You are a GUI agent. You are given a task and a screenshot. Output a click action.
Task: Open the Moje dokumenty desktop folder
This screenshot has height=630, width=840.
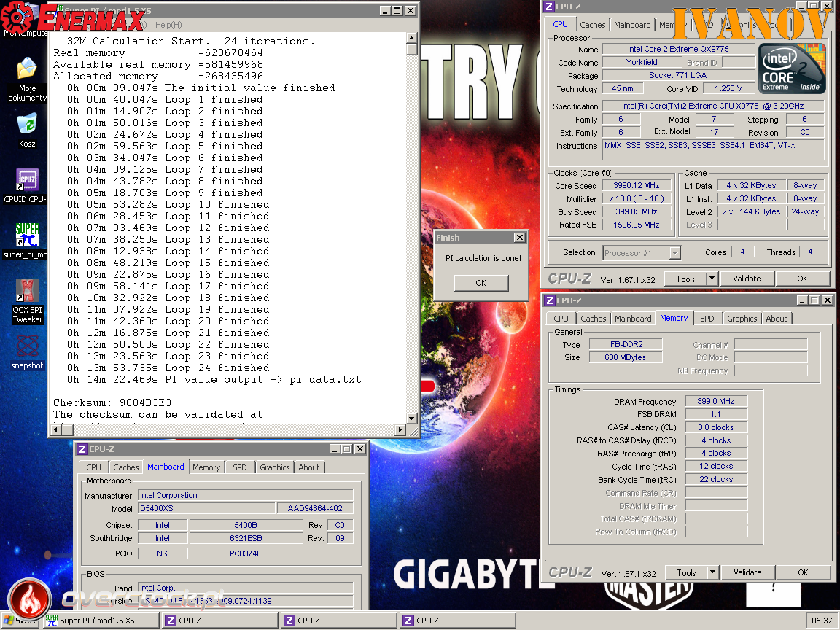(x=27, y=78)
